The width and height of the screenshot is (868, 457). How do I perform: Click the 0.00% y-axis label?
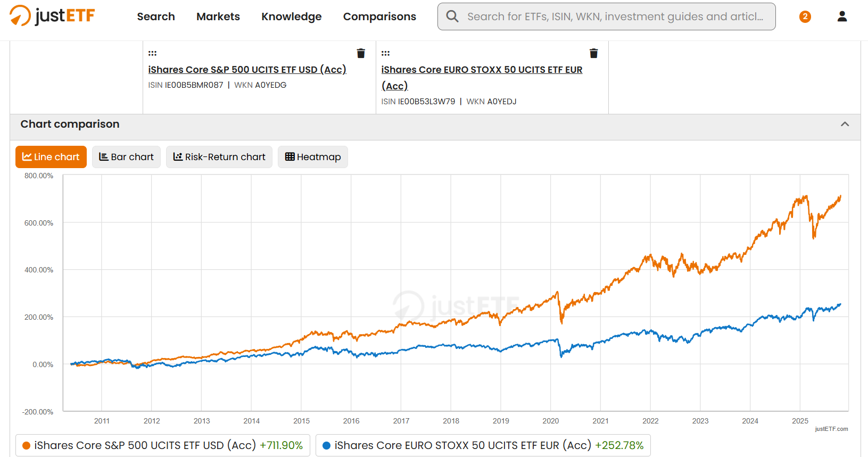coord(43,364)
